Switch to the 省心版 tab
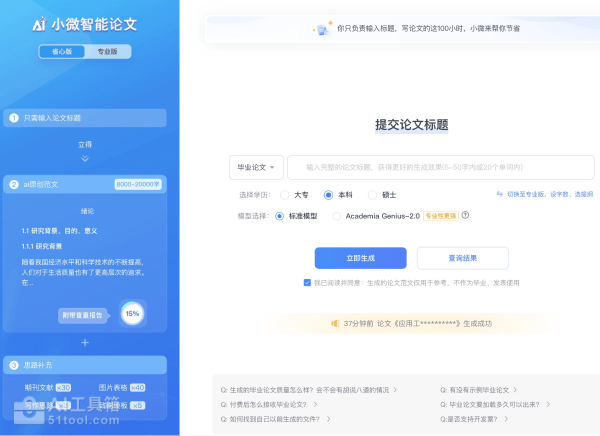Screen dimensions: 600x436 pos(62,51)
